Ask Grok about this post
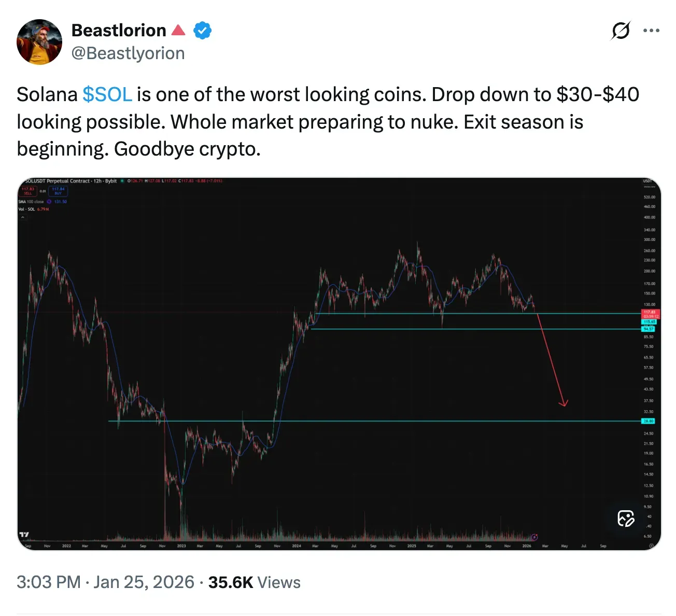The height and width of the screenshot is (616, 676). tap(621, 31)
